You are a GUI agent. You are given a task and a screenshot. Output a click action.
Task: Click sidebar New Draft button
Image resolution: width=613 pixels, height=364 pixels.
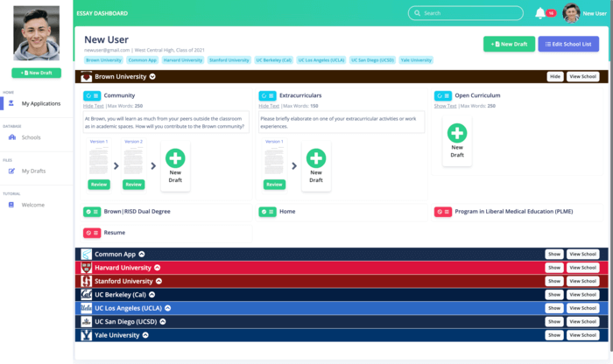coord(37,73)
